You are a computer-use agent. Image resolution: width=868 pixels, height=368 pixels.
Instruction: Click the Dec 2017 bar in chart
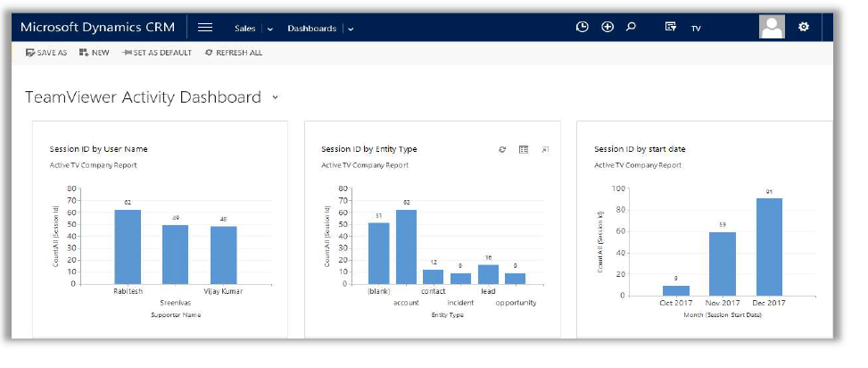coord(770,245)
